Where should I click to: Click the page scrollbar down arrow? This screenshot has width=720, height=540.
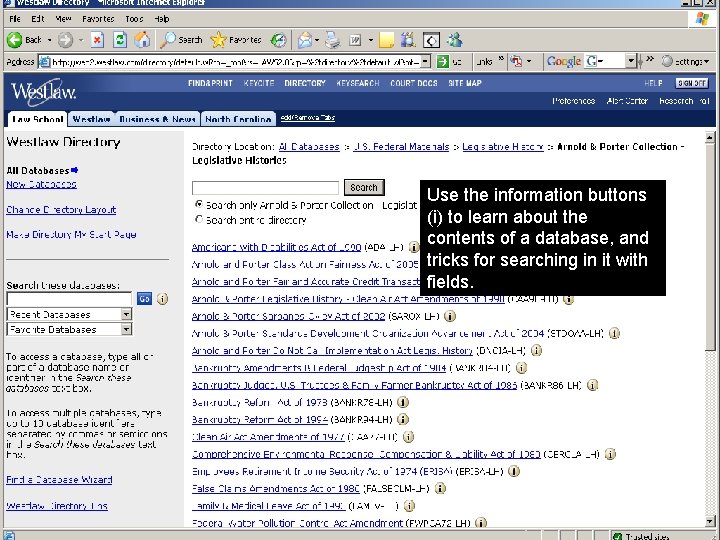(709, 521)
